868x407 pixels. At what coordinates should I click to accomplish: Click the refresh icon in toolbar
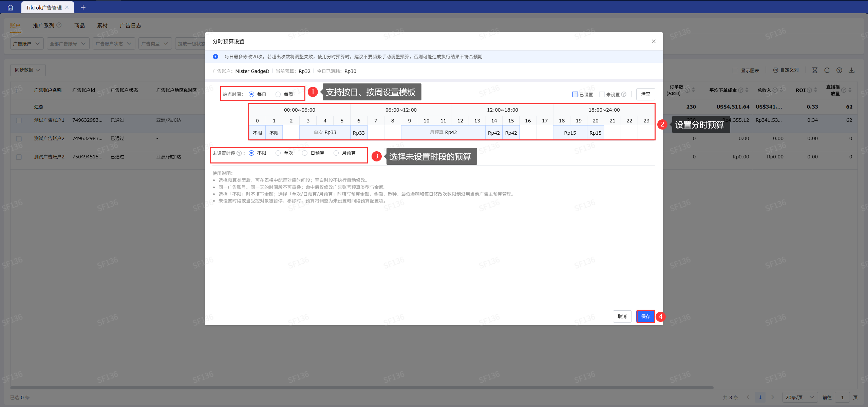[827, 70]
